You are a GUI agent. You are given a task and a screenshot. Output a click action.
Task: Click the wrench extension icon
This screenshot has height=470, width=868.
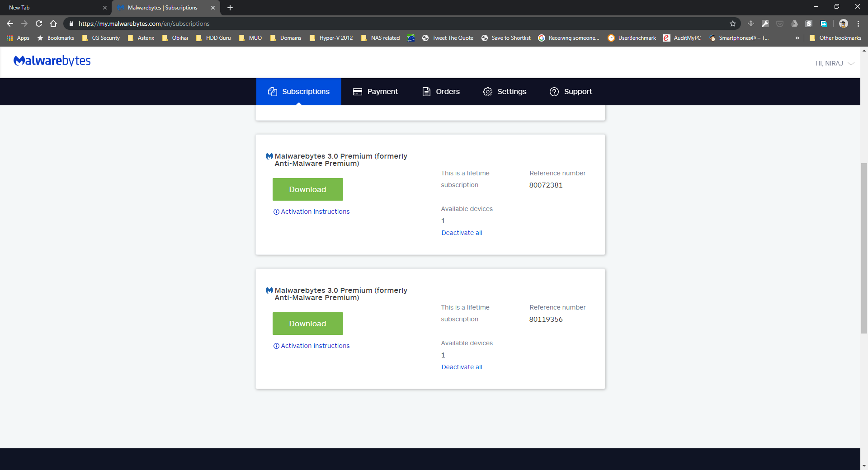coord(765,23)
